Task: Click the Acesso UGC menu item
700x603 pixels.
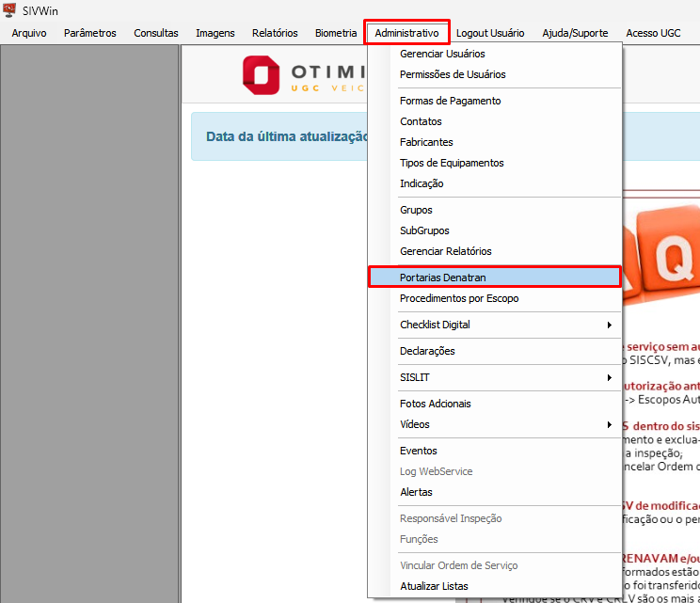Action: [653, 33]
